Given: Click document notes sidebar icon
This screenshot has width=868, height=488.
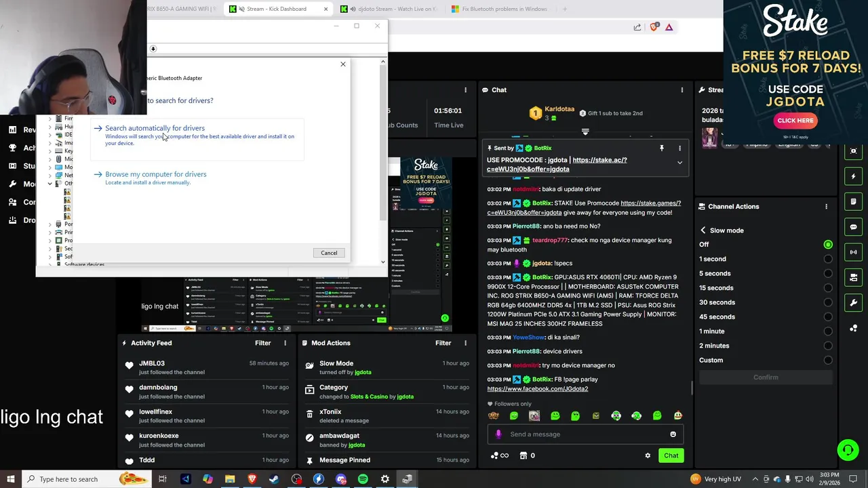Looking at the screenshot, I should click(854, 201).
